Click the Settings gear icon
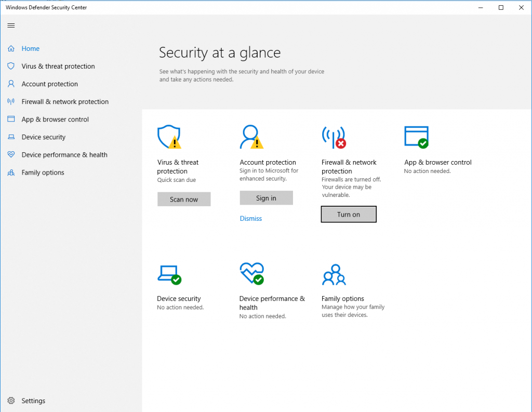This screenshot has width=532, height=412. point(11,401)
